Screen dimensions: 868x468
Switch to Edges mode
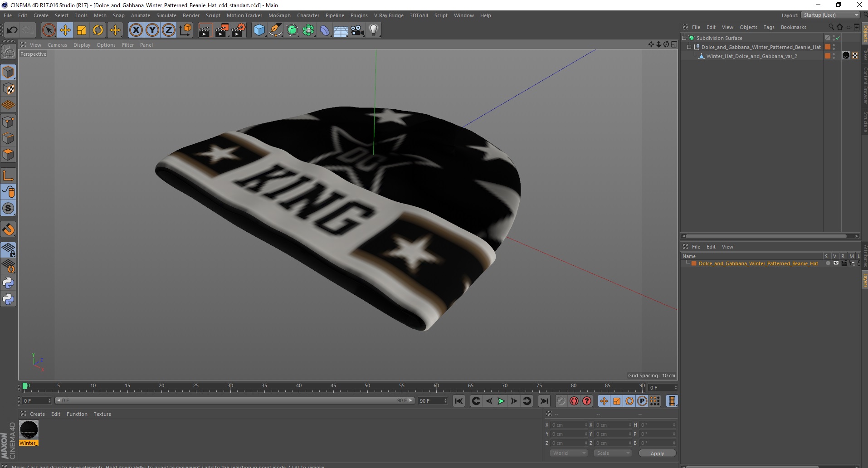[x=8, y=138]
